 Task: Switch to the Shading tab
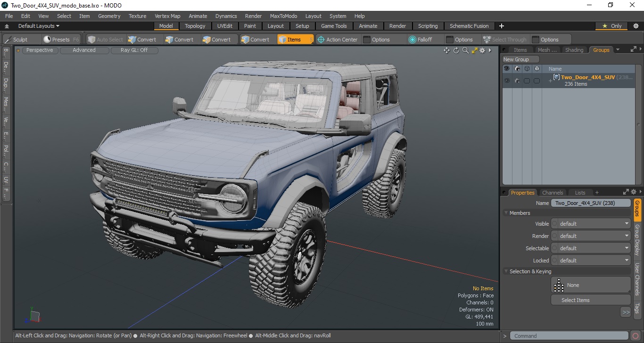tap(574, 50)
